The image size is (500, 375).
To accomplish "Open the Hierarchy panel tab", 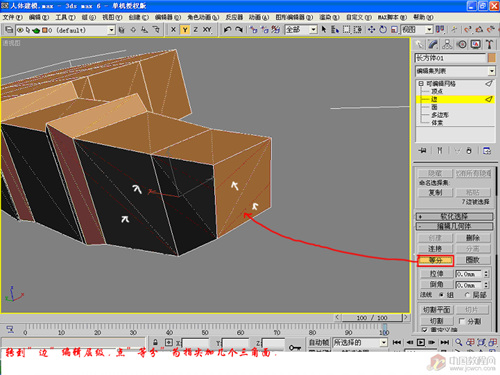I will coord(447,44).
